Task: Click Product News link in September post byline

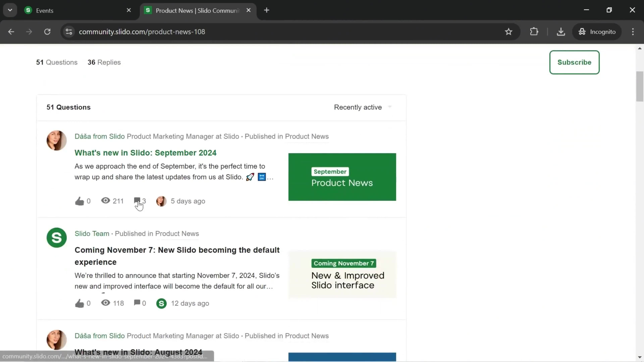Action: 307,136
